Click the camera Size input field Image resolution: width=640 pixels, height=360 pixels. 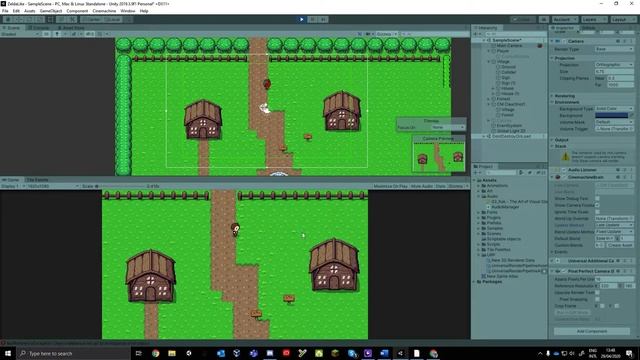tap(614, 71)
